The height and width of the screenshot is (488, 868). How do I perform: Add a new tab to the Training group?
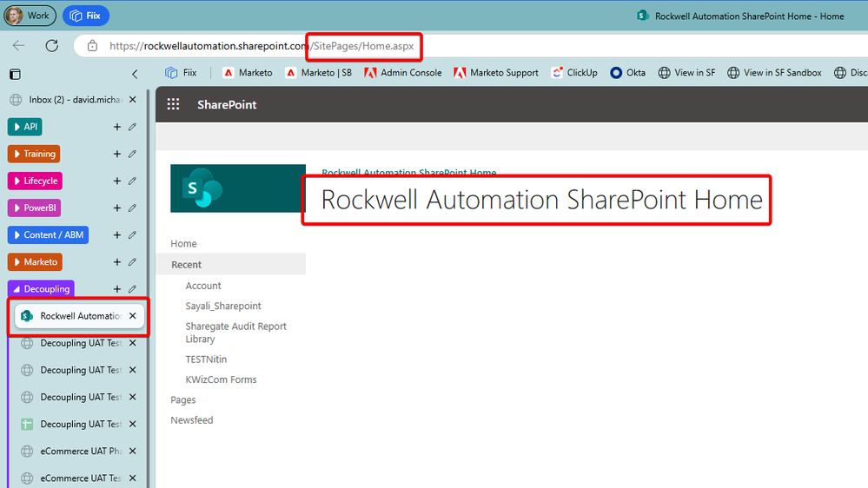click(x=116, y=154)
